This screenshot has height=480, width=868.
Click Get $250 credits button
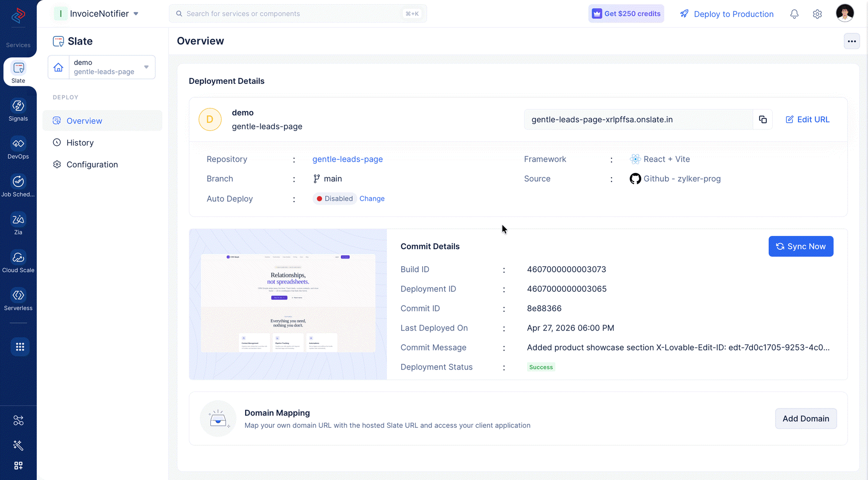(x=626, y=14)
